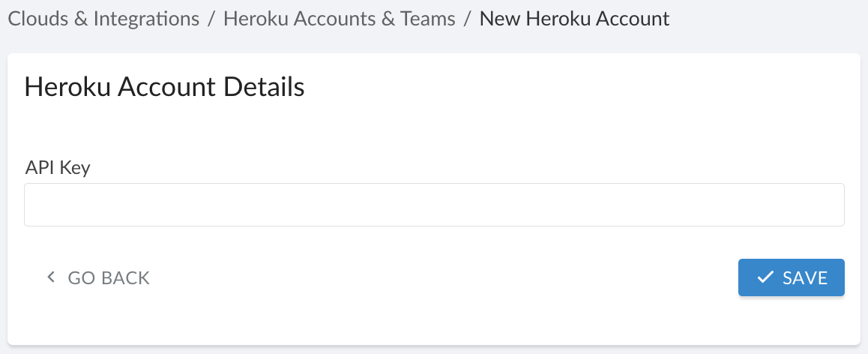Open Clouds & Integrations breadcrumb
The width and height of the screenshot is (868, 354).
[103, 18]
